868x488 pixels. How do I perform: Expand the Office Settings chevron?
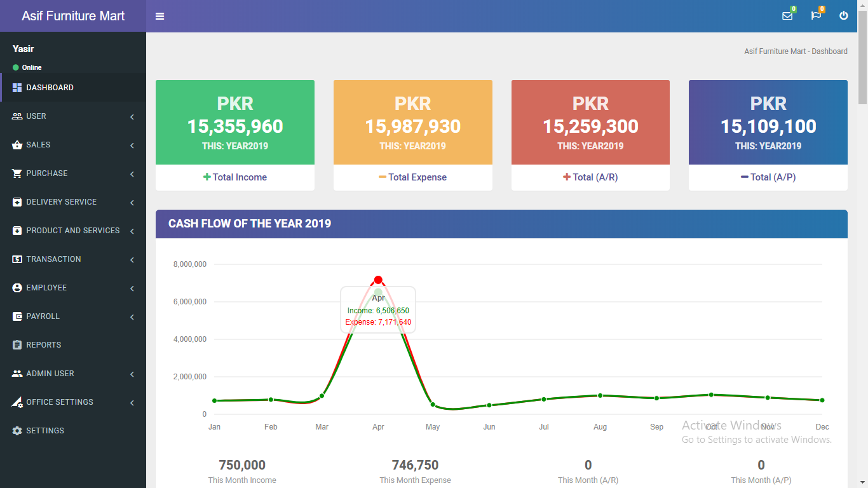pyautogui.click(x=132, y=403)
